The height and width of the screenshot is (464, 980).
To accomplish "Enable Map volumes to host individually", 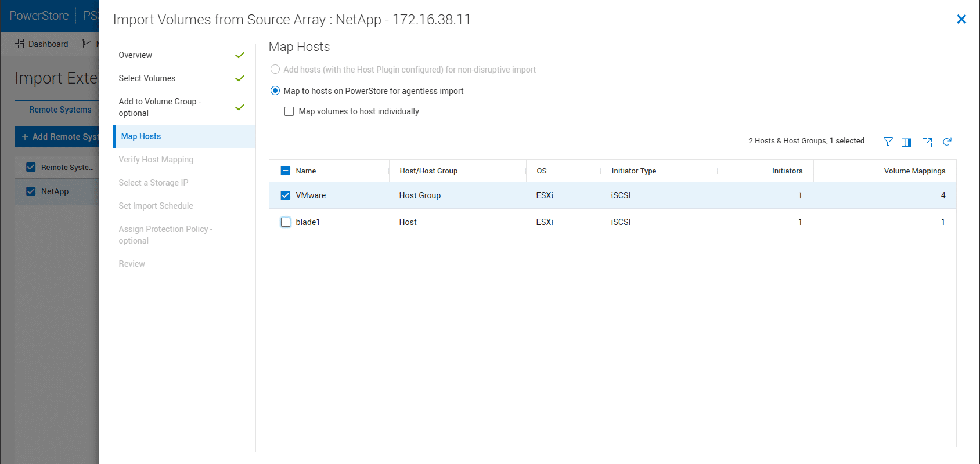I will tap(289, 111).
